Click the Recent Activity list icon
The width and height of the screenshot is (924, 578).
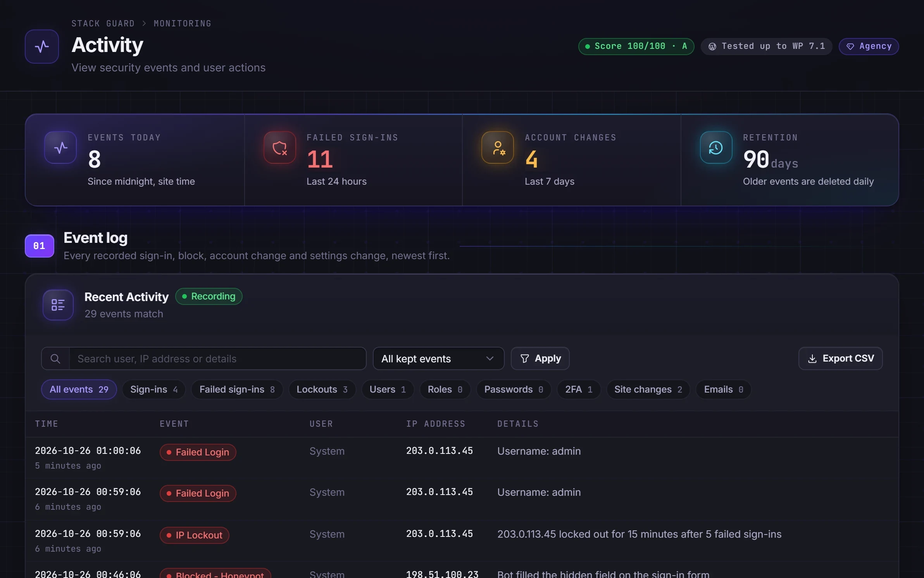pyautogui.click(x=58, y=305)
